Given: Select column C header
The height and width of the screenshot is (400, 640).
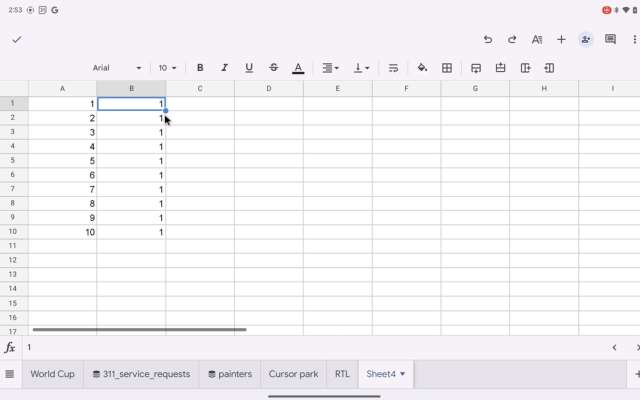Looking at the screenshot, I should coord(200,89).
